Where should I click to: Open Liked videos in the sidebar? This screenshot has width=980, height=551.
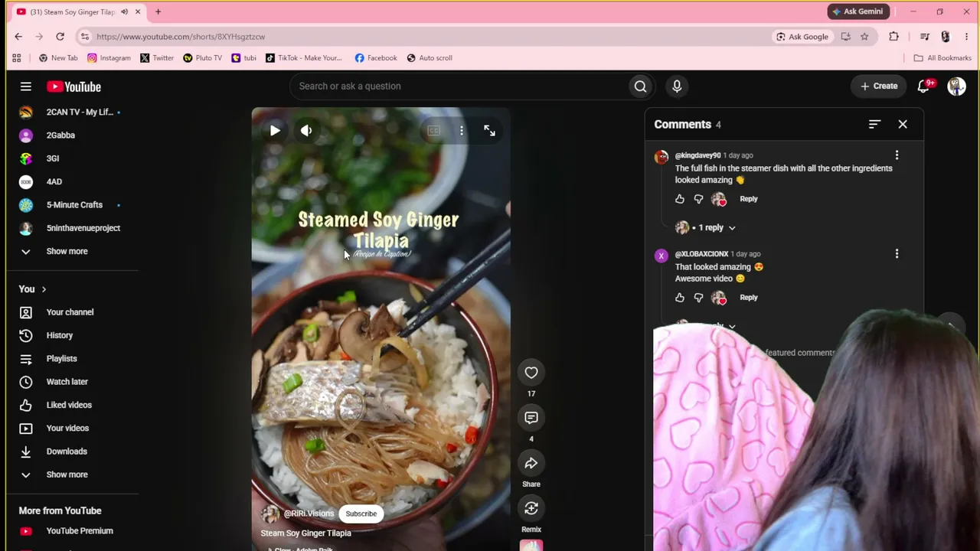click(69, 405)
